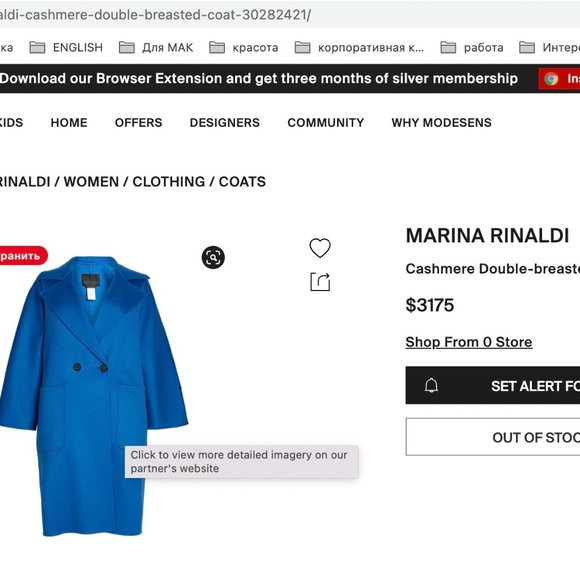Open the Для МАК bookmarks folder

[x=156, y=47]
